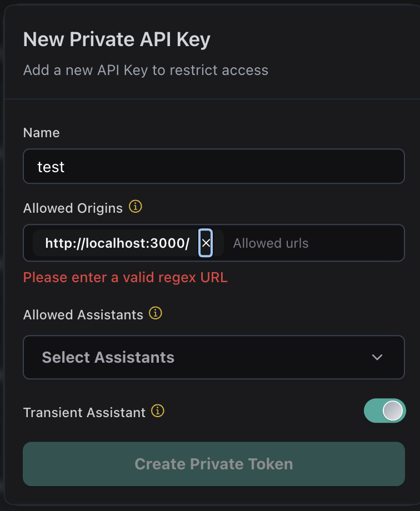Image resolution: width=420 pixels, height=511 pixels.
Task: Click the red regex URL error message
Action: click(x=126, y=277)
